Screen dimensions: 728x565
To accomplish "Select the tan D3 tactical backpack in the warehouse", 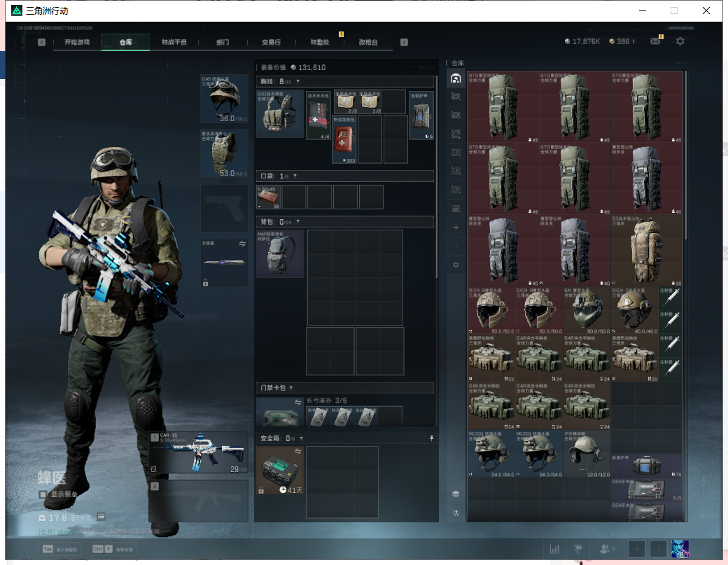I will click(647, 250).
